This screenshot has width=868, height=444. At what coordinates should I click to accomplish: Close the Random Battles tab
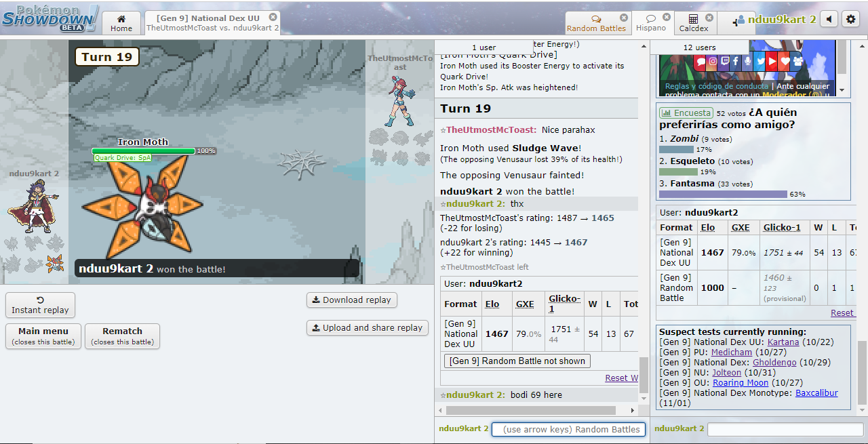tap(624, 18)
